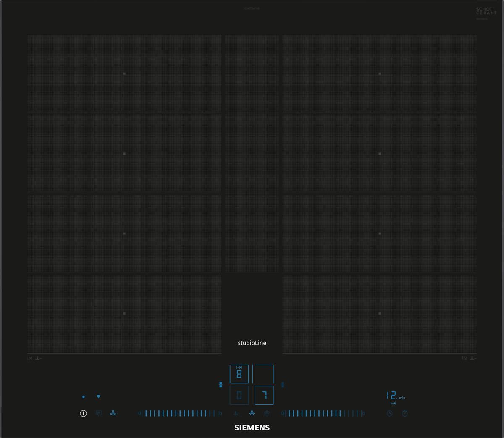Viewport: 504px width, 438px height.
Task: Tap the boost 'b' on left slider
Action: (x=220, y=414)
